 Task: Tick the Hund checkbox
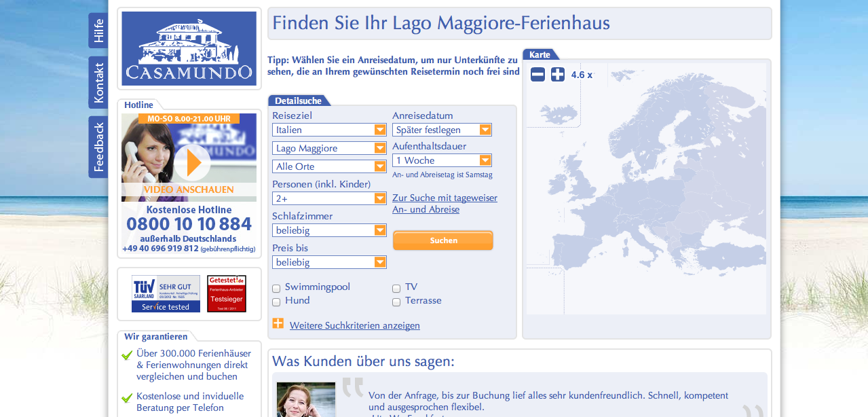click(x=276, y=302)
